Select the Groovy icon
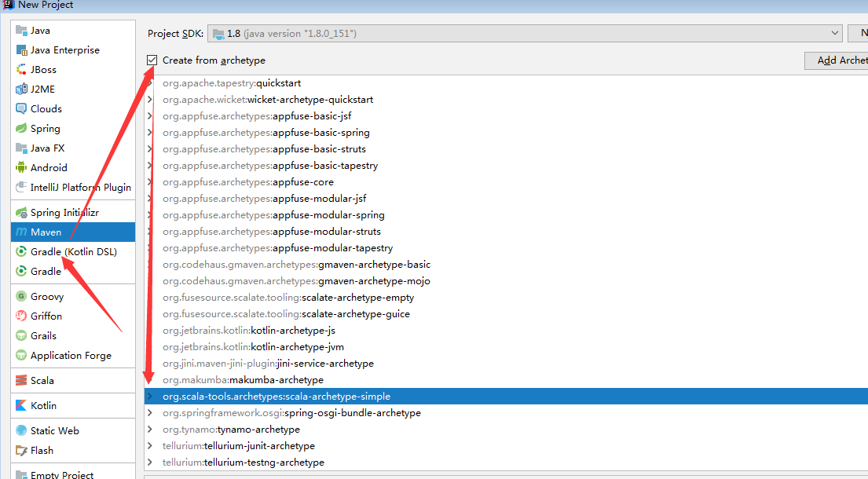This screenshot has height=479, width=868. point(21,297)
